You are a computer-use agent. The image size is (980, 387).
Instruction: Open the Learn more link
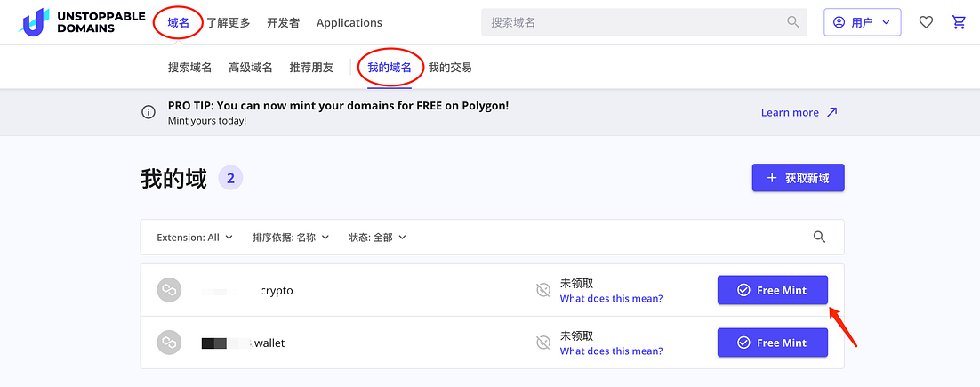[790, 112]
